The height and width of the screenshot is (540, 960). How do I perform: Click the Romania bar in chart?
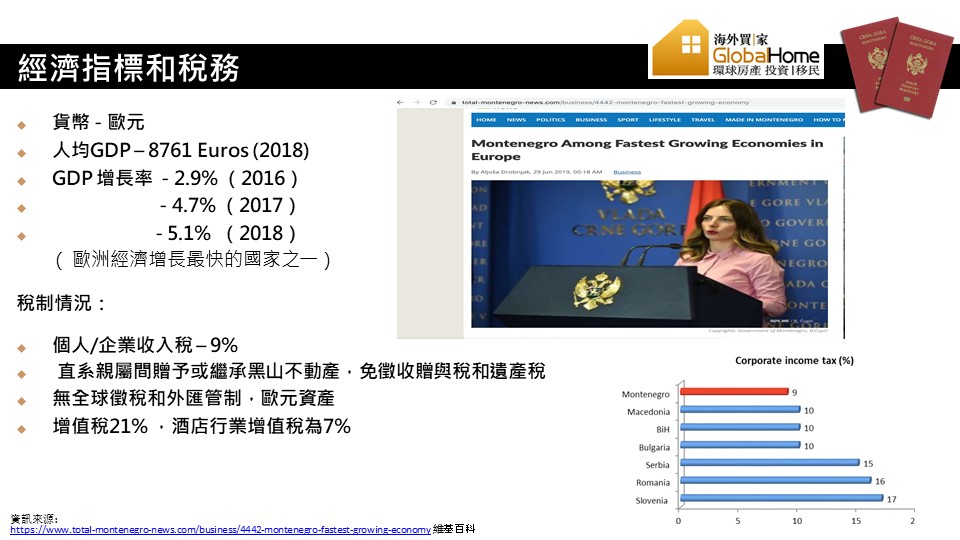pyautogui.click(x=776, y=480)
